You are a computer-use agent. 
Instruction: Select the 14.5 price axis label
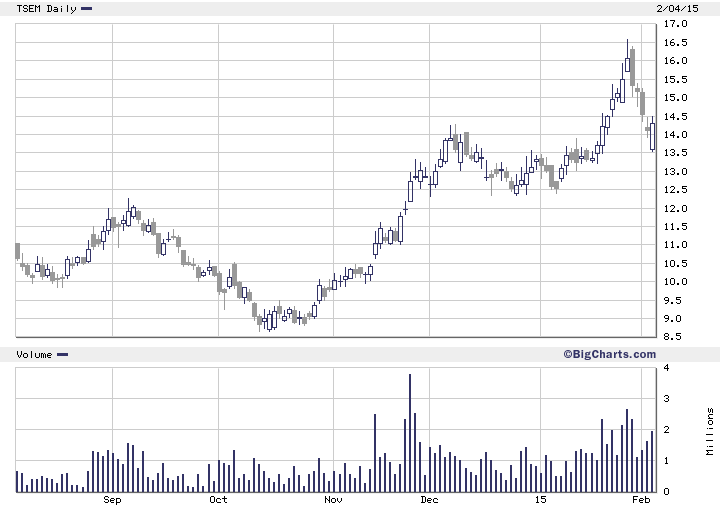tap(675, 116)
